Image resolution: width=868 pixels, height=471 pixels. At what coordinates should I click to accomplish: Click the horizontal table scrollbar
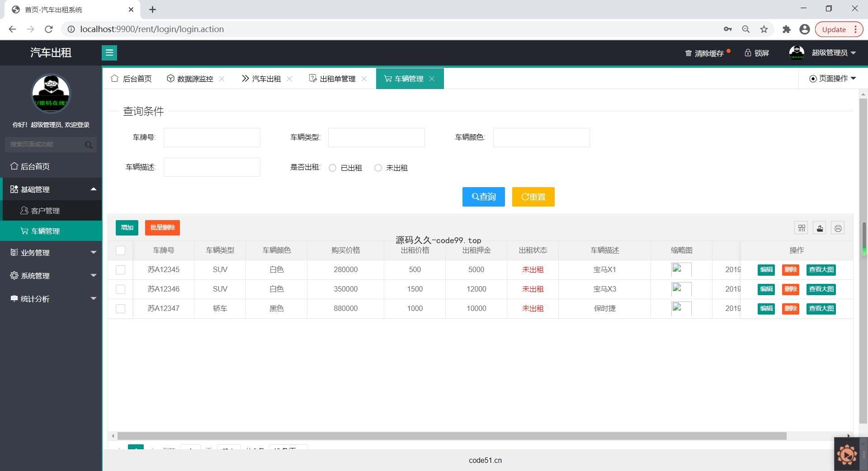tap(451, 436)
